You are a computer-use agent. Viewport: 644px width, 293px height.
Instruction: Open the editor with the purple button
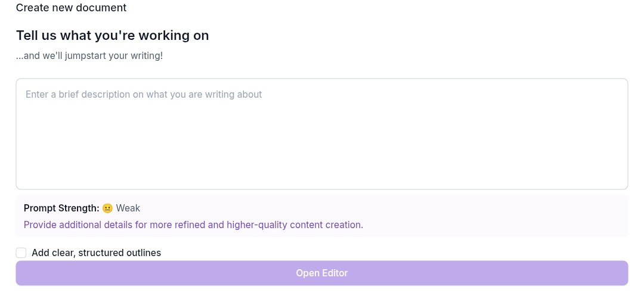click(x=322, y=273)
